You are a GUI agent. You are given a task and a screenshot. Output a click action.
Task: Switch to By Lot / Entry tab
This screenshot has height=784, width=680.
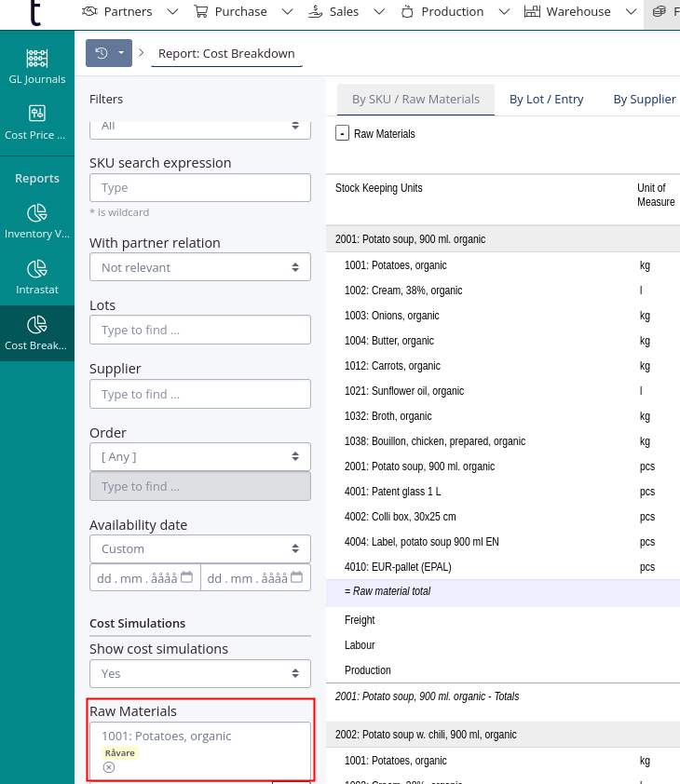546,99
